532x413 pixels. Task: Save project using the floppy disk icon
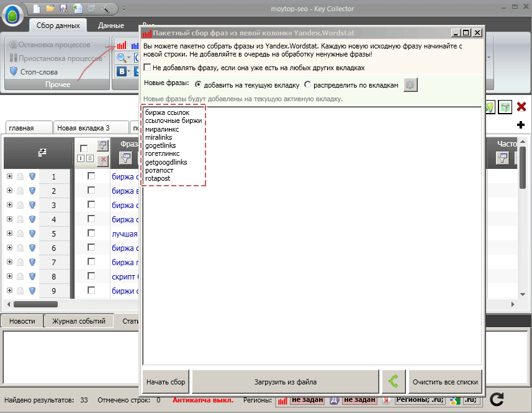63,9
